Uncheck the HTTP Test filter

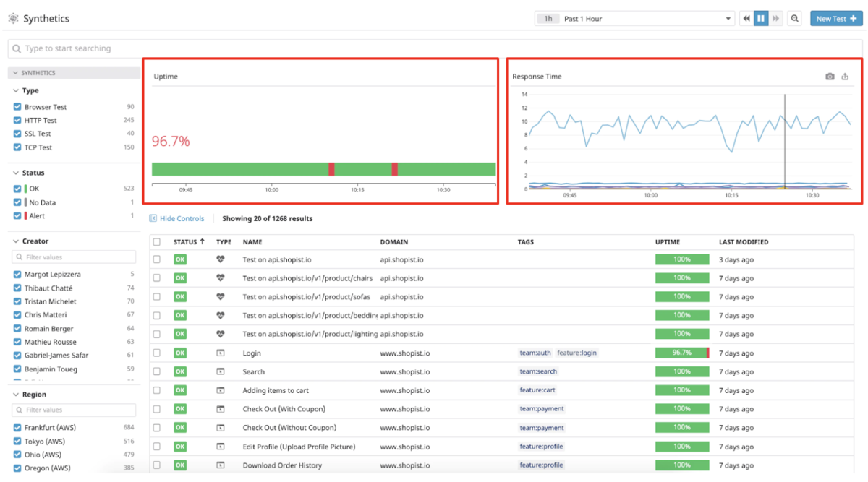pyautogui.click(x=17, y=121)
